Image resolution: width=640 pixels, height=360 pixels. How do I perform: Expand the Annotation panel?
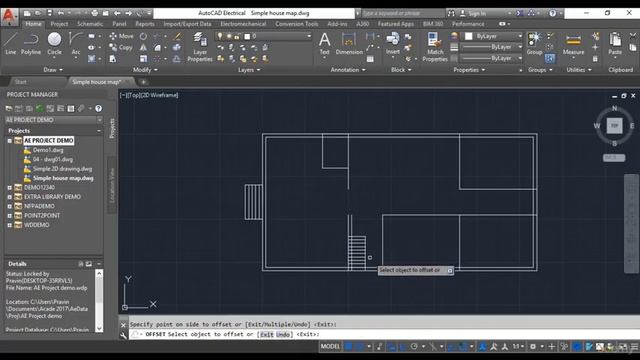[x=348, y=70]
